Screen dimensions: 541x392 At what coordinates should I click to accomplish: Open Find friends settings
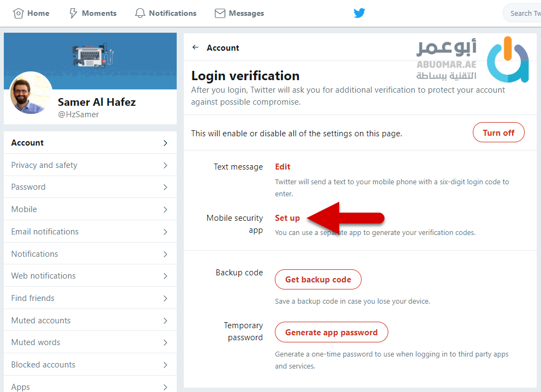(33, 298)
